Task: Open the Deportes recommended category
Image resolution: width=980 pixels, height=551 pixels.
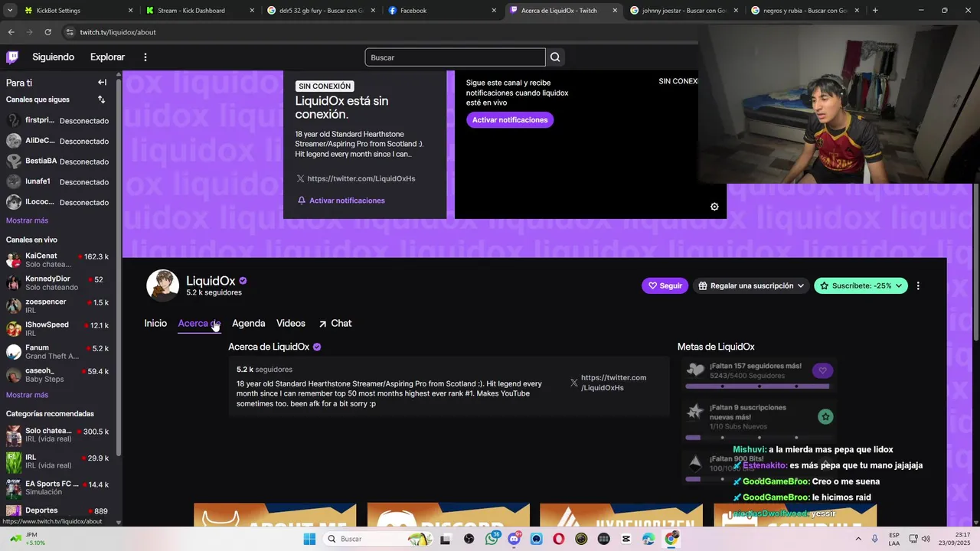Action: [x=58, y=511]
